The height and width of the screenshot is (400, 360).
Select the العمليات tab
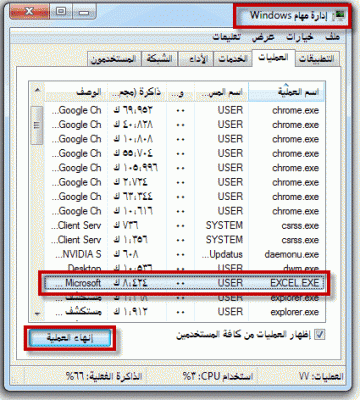coord(273,58)
